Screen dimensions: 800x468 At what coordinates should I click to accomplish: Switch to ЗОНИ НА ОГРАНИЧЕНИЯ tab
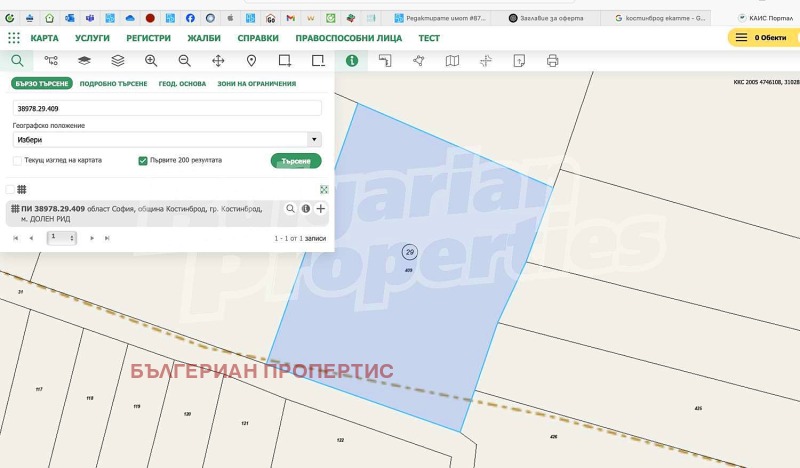click(257, 83)
